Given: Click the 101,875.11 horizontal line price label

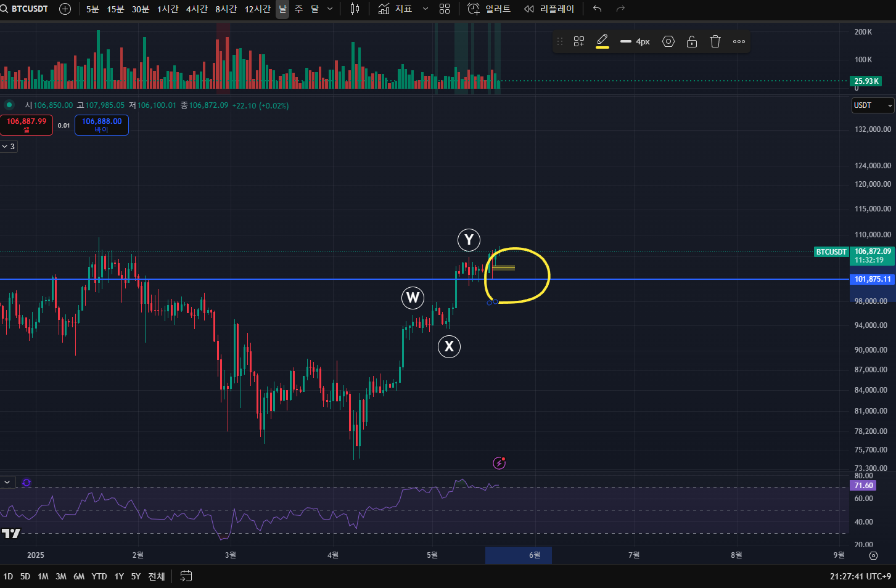Looking at the screenshot, I should coord(872,279).
